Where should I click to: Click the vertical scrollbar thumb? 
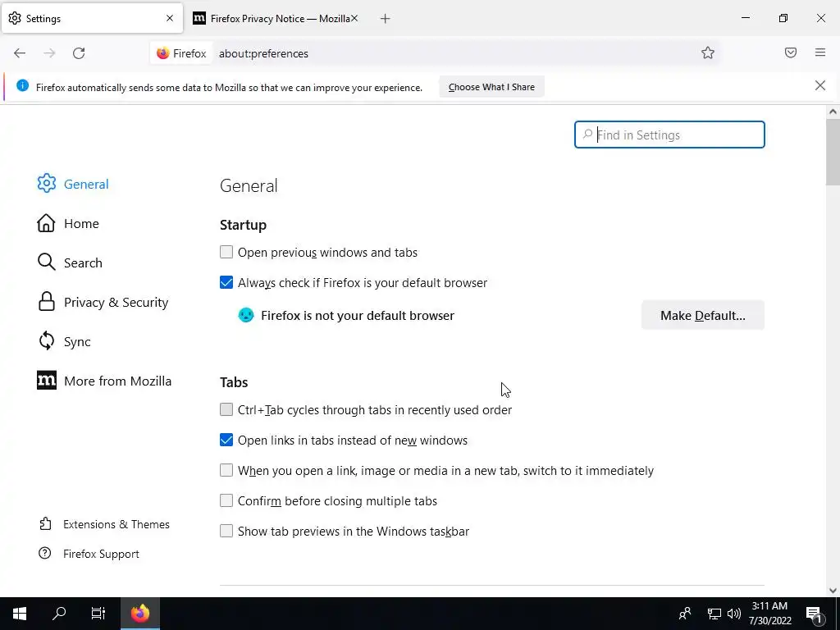tap(833, 152)
